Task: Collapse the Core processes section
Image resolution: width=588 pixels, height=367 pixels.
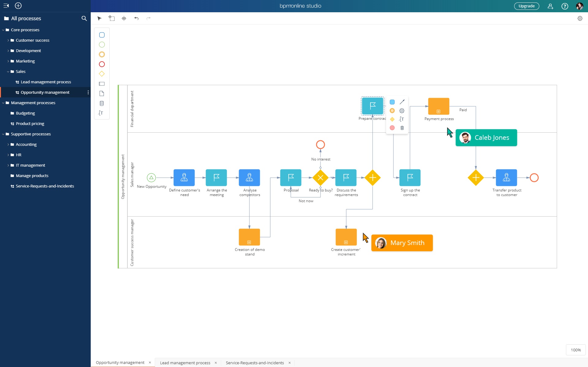Action: point(3,30)
